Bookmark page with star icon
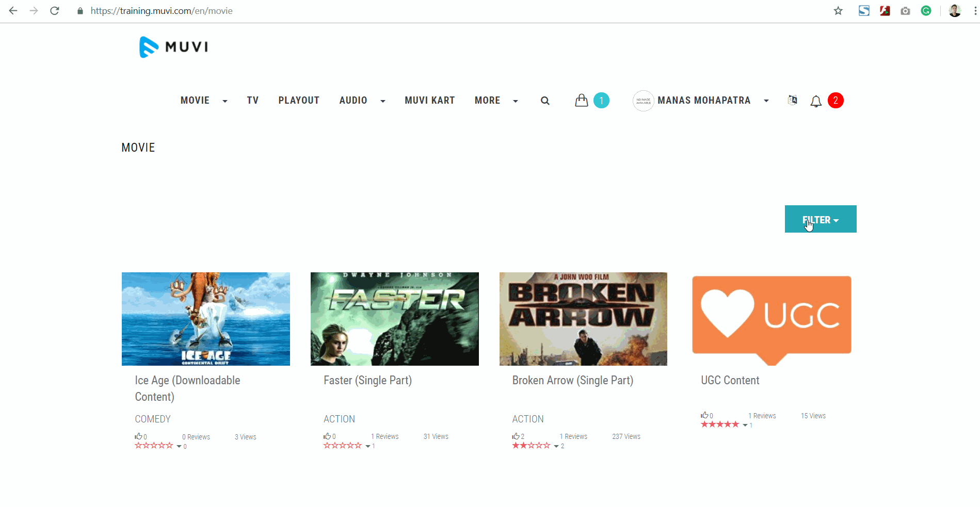Image resolution: width=980 pixels, height=507 pixels. 838,11
